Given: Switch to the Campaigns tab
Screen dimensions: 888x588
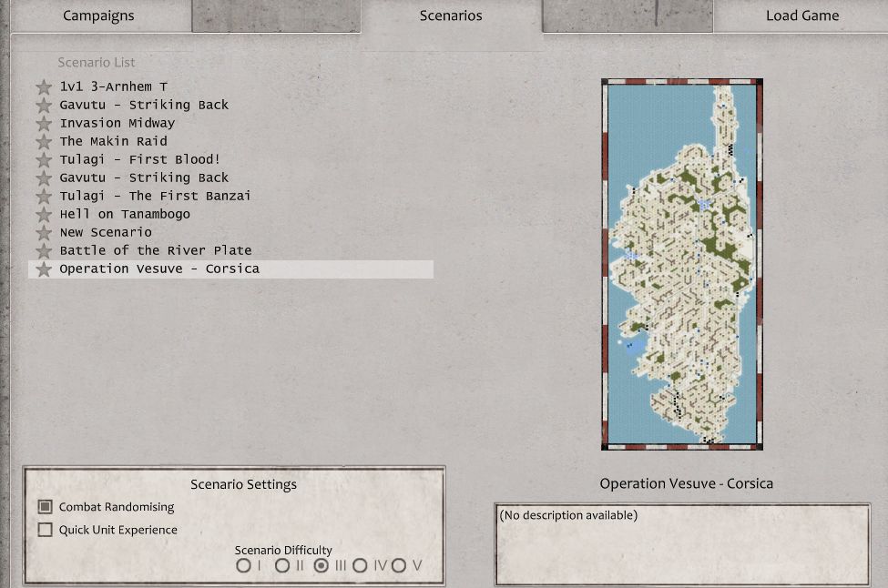Looking at the screenshot, I should 98,15.
